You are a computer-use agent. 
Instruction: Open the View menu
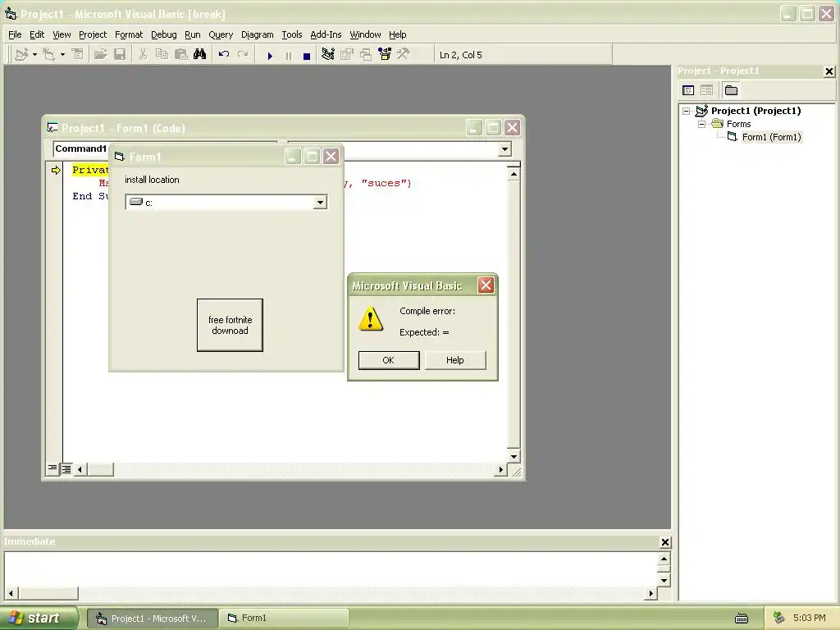(62, 34)
